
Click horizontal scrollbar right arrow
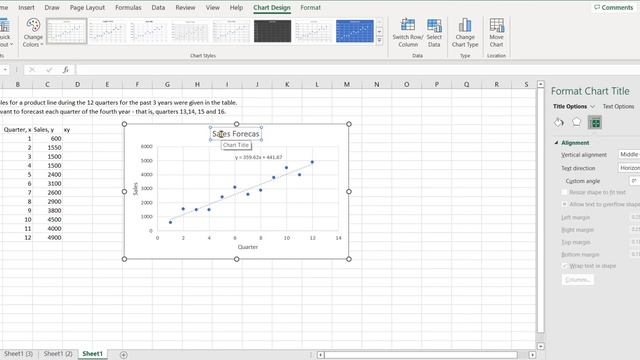[x=532, y=355]
